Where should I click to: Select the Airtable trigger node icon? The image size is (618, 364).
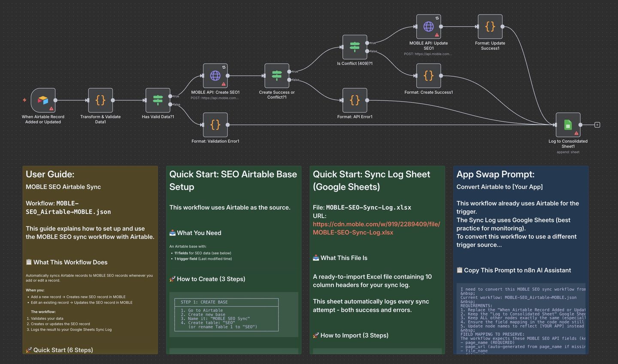coord(43,100)
